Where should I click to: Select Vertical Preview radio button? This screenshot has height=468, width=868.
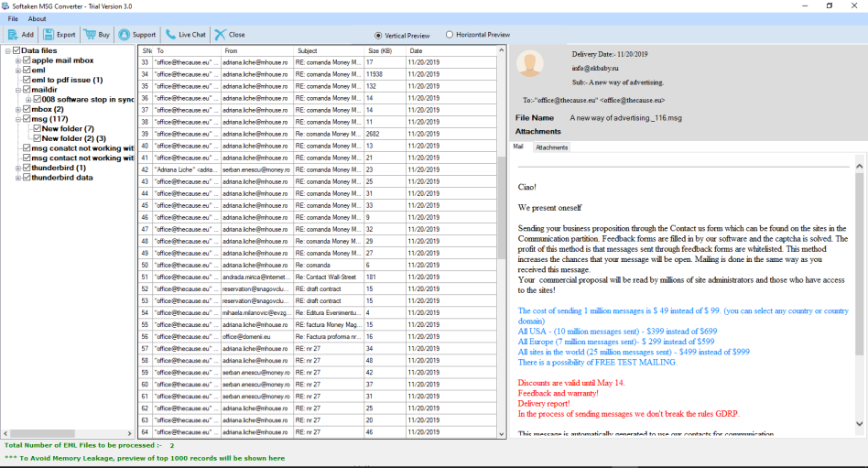(x=378, y=36)
